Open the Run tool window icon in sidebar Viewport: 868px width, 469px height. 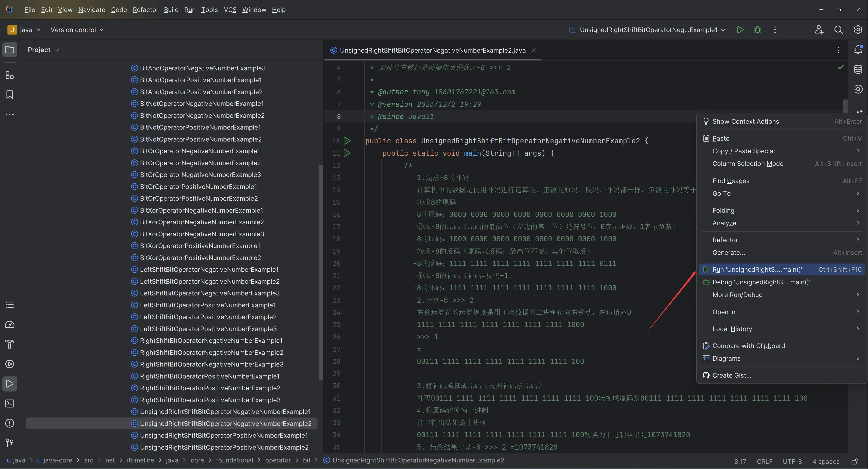coord(10,384)
